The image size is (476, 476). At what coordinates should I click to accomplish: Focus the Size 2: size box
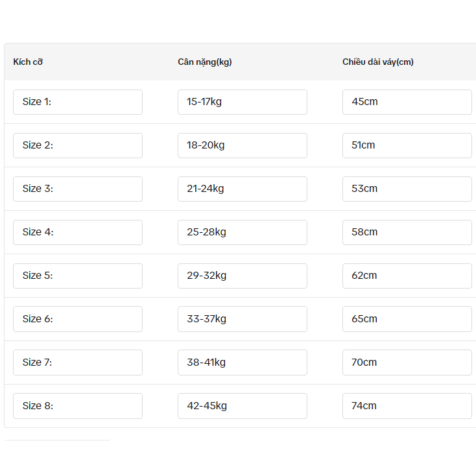point(78,145)
